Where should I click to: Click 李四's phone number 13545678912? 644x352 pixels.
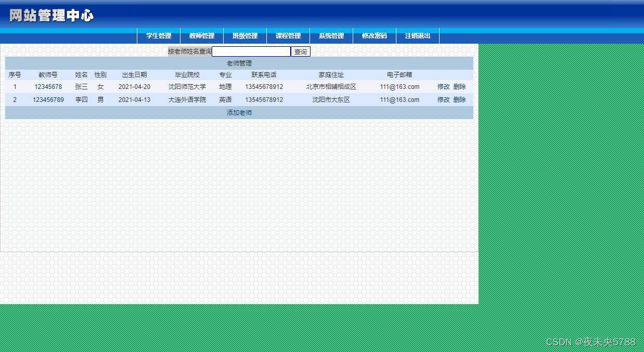264,100
